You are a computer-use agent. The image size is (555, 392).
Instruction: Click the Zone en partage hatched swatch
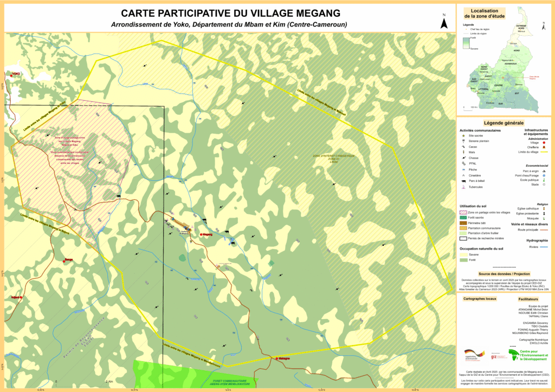(x=463, y=212)
